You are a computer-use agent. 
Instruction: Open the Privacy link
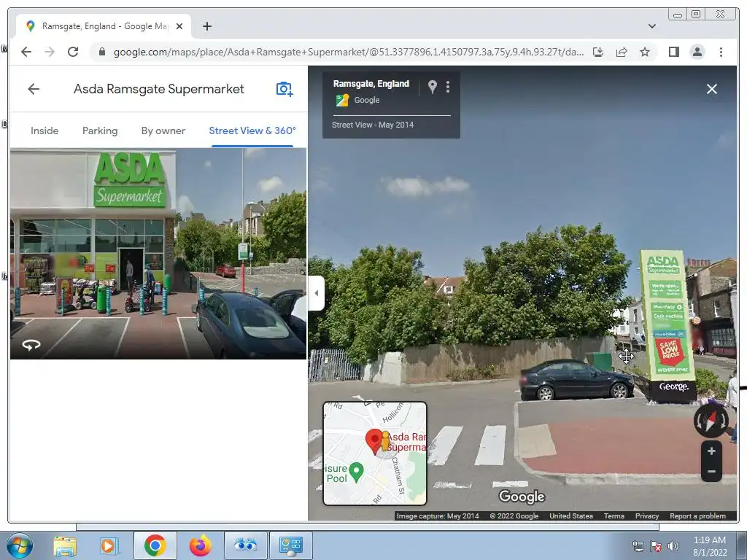click(x=647, y=516)
